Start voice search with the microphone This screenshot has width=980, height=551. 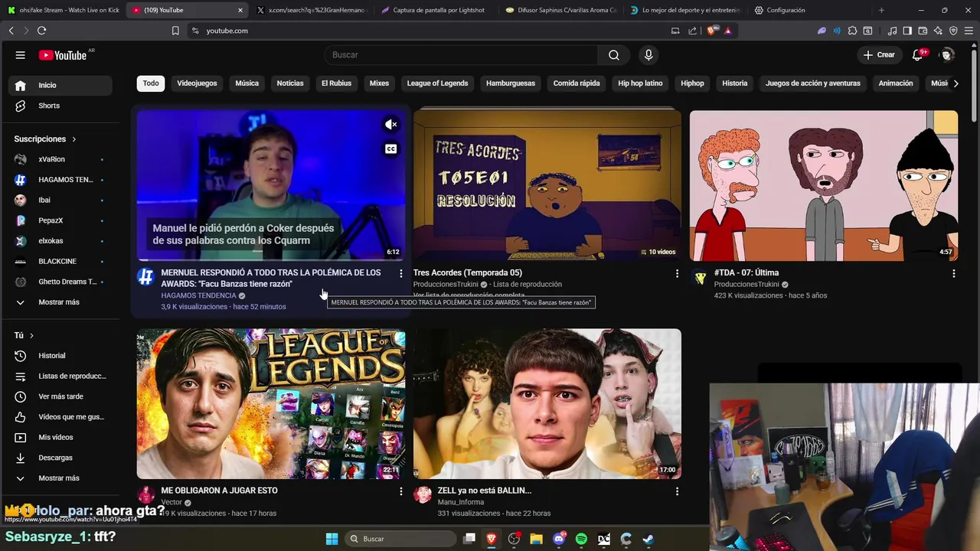click(648, 55)
